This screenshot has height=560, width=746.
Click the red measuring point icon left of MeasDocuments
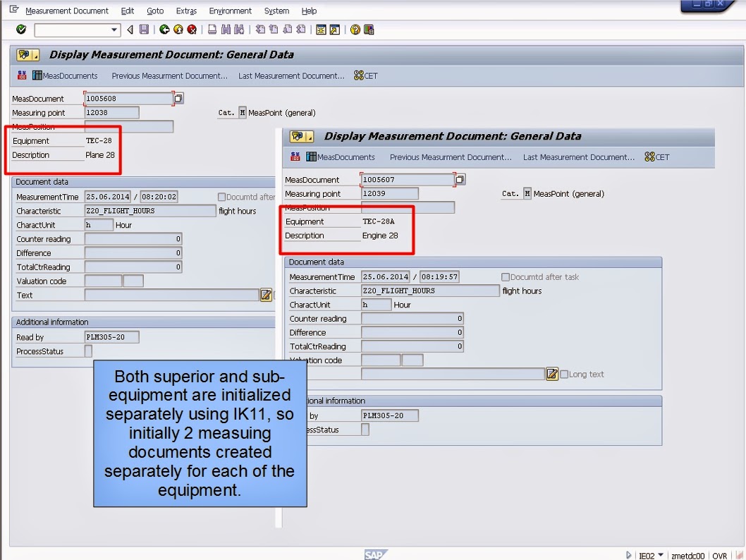22,75
